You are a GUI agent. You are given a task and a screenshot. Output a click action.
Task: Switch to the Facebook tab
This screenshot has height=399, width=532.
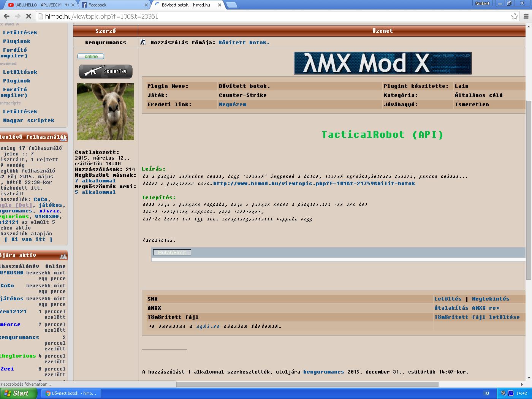pos(114,5)
